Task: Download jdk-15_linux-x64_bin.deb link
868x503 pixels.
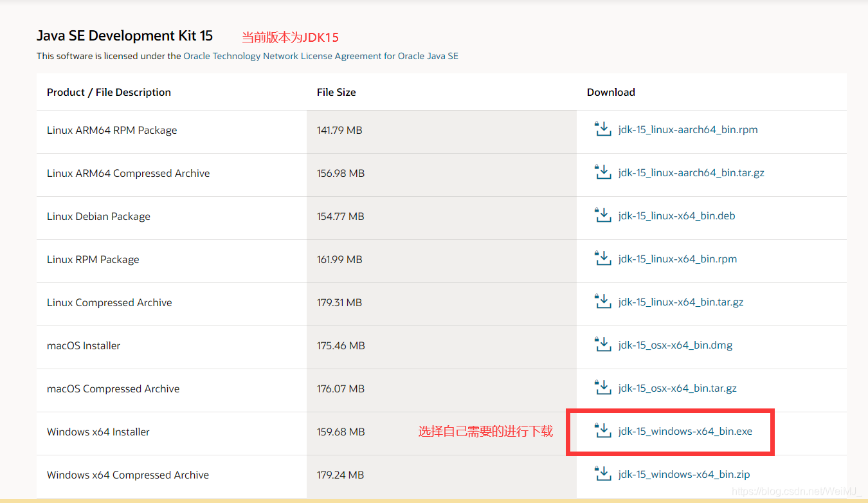Action: [676, 216]
